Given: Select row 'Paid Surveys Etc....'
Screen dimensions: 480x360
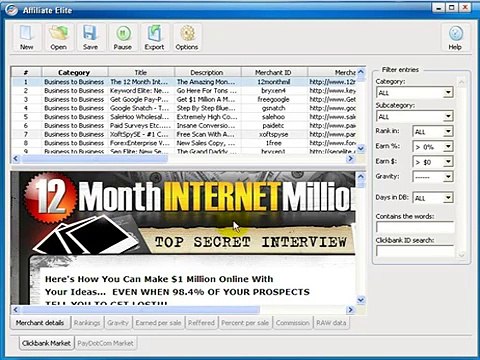Looking at the screenshot, I should pos(184,125).
